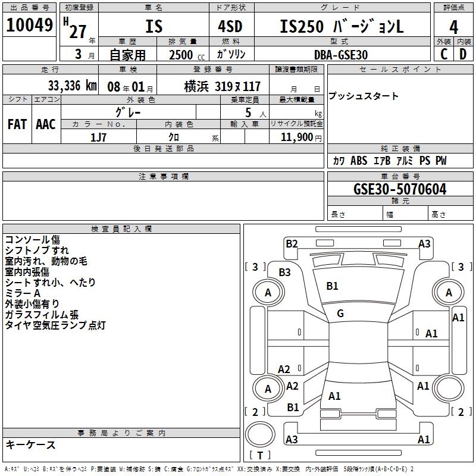
Task: Click the model code DBA-GSE30
Action: (x=341, y=55)
